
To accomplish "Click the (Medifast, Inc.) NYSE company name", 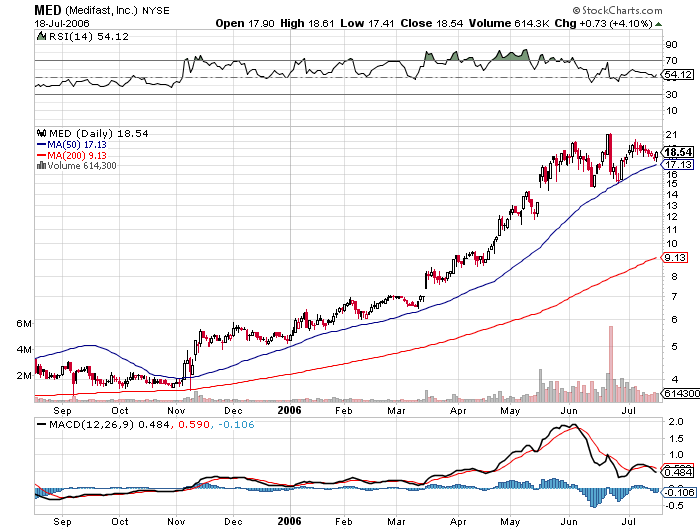I will (x=117, y=10).
